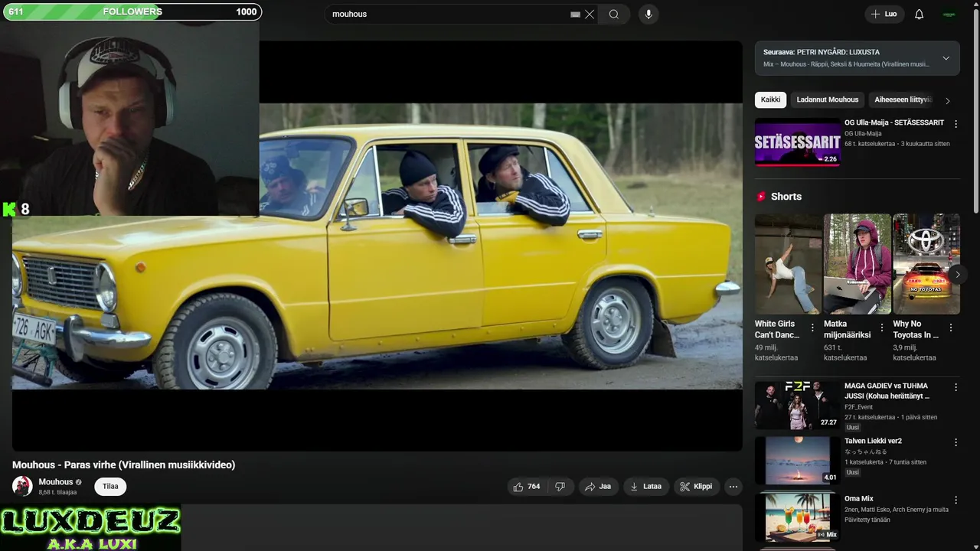Open options for MAGA GADIEV video
Viewport: 980px width, 551px height.
click(955, 387)
